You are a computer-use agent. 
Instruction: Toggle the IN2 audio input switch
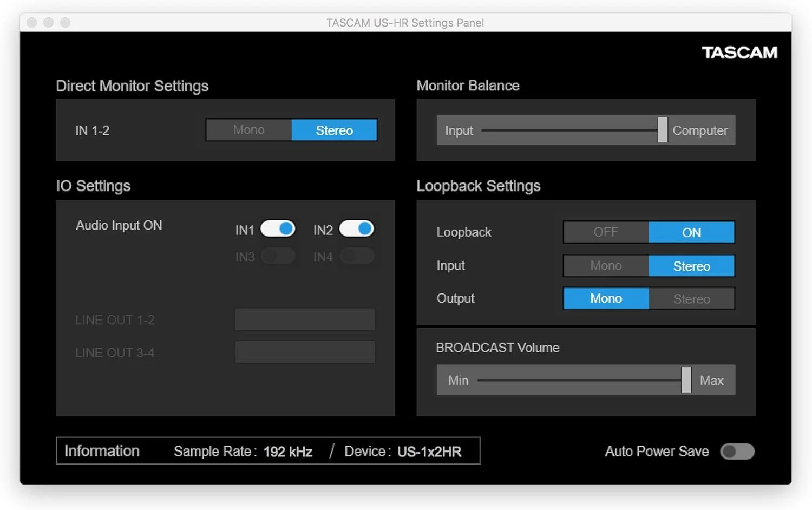tap(356, 228)
